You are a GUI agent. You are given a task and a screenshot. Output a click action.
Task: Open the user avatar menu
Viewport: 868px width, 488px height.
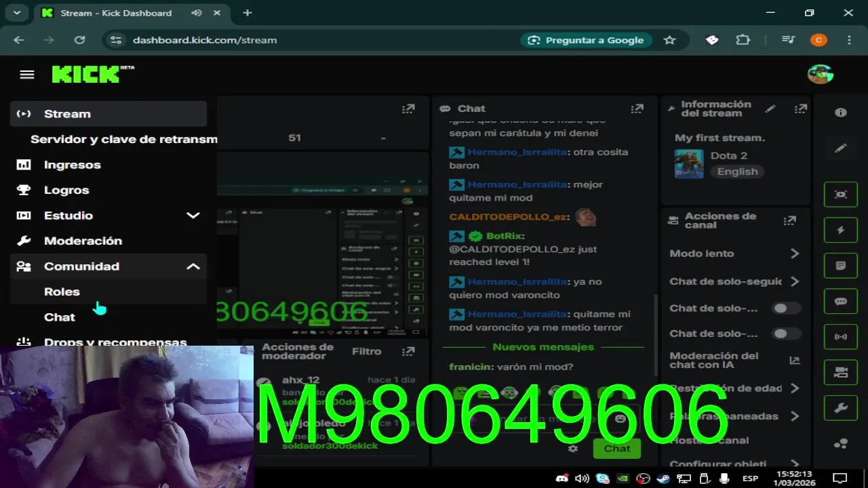[820, 75]
